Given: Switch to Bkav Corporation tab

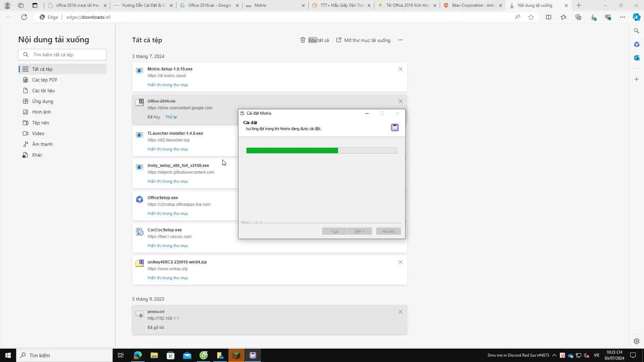Looking at the screenshot, I should 472,5.
